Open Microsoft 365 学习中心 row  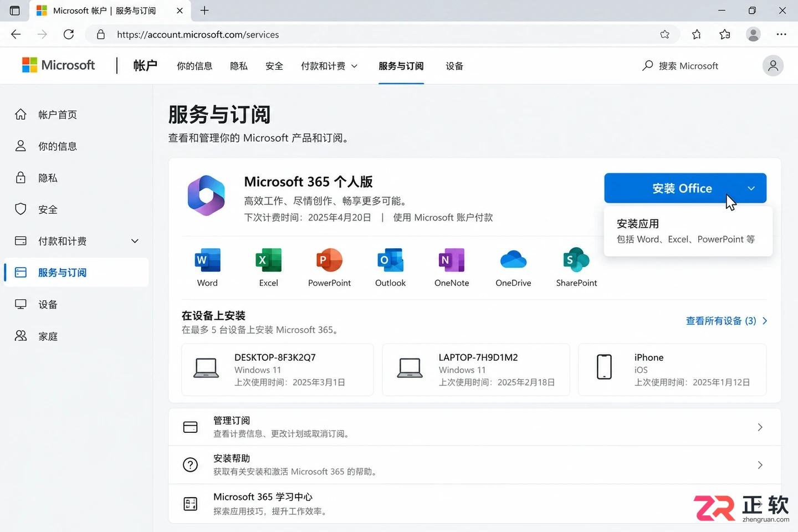coord(475,504)
